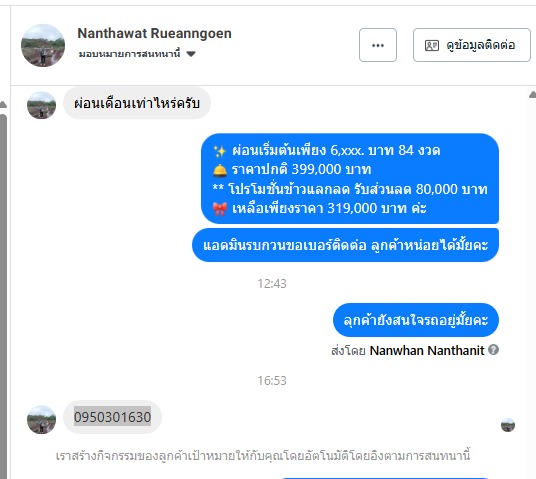Click the installment price details message bubble

click(350, 178)
